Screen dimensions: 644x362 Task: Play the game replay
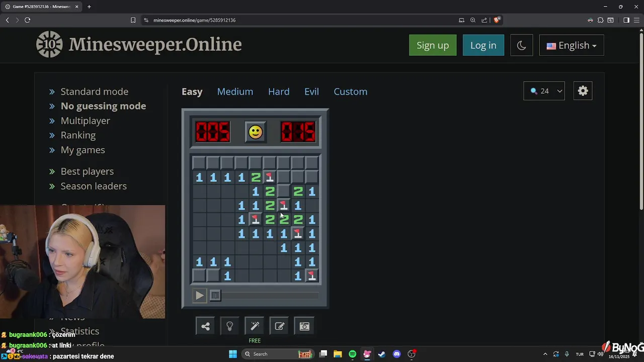pyautogui.click(x=200, y=296)
